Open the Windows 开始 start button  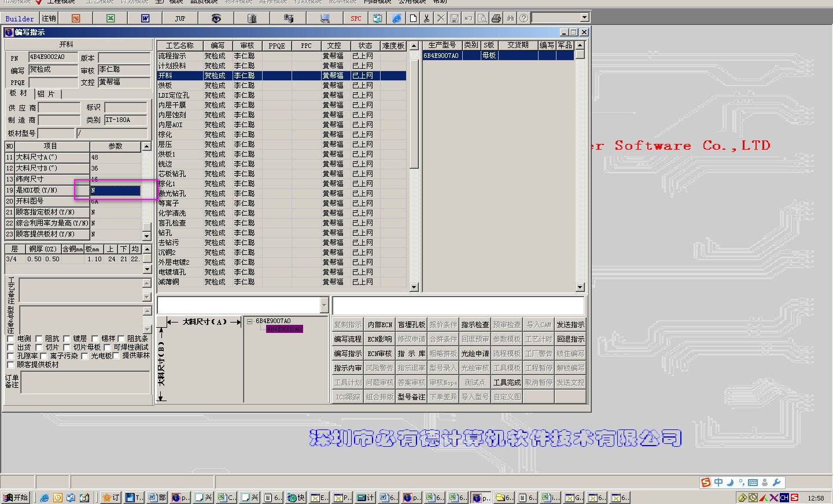(16, 498)
